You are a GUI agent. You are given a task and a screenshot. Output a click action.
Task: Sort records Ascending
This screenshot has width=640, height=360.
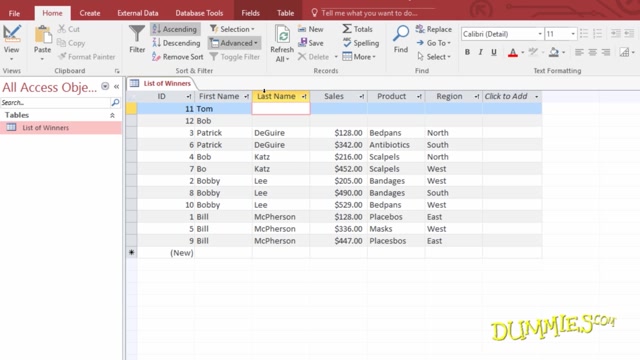pyautogui.click(x=175, y=29)
